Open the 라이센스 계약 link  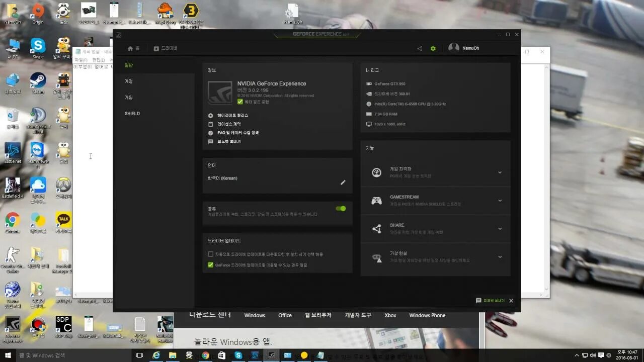click(229, 123)
